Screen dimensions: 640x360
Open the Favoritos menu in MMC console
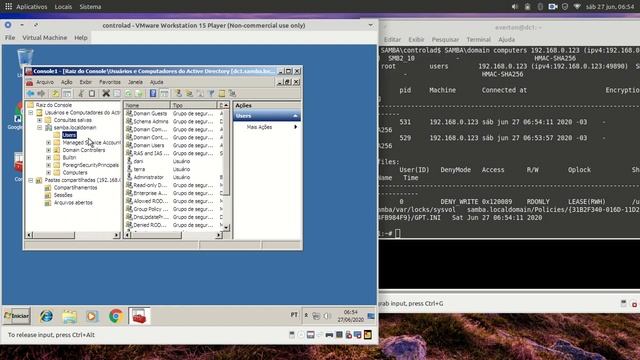[110, 82]
